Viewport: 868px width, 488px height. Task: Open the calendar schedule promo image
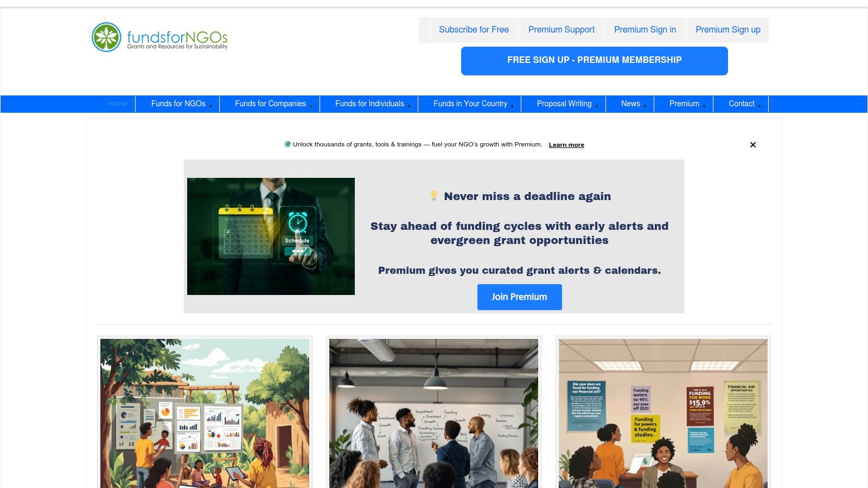click(271, 236)
